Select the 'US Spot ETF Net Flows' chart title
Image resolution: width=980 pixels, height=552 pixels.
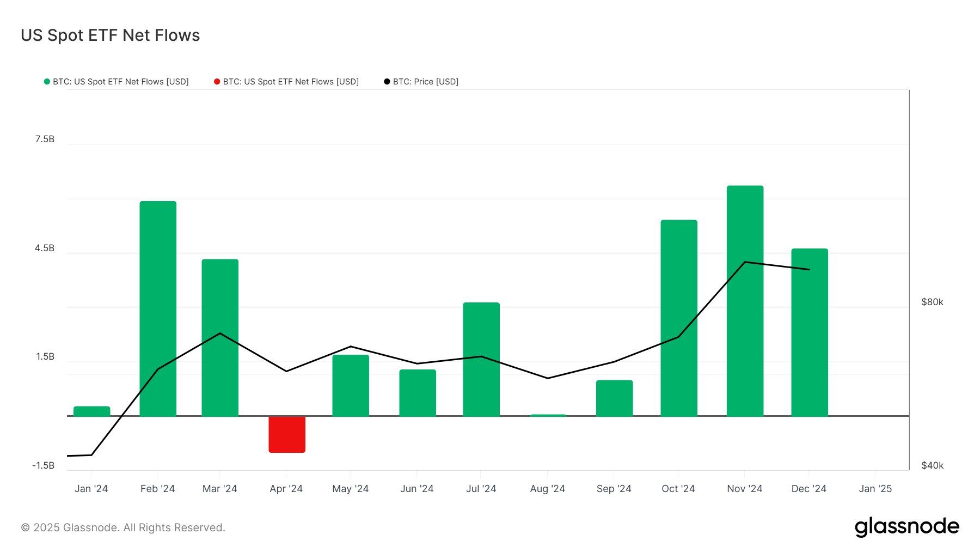pyautogui.click(x=110, y=35)
